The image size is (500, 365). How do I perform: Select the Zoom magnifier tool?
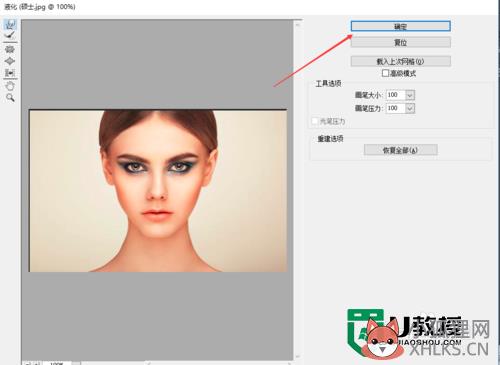coord(10,98)
